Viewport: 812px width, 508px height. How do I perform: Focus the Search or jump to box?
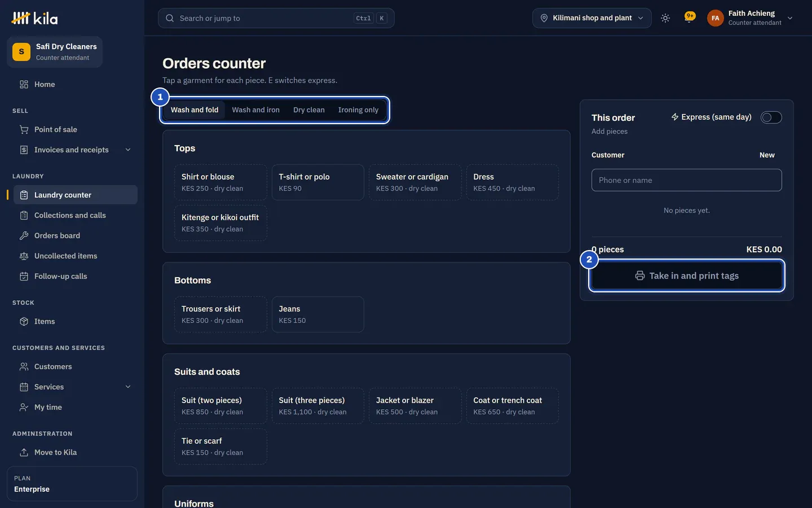(x=276, y=18)
